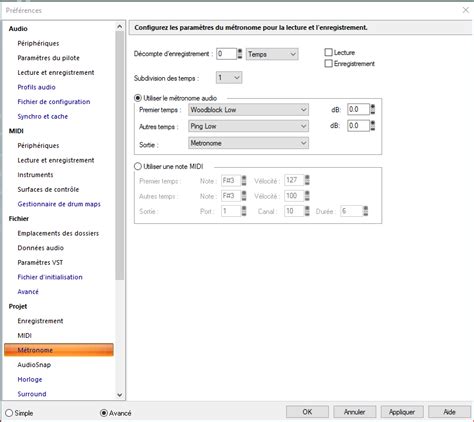Image resolution: width=474 pixels, height=422 pixels.
Task: Open Instruments page
Action: tap(35, 175)
